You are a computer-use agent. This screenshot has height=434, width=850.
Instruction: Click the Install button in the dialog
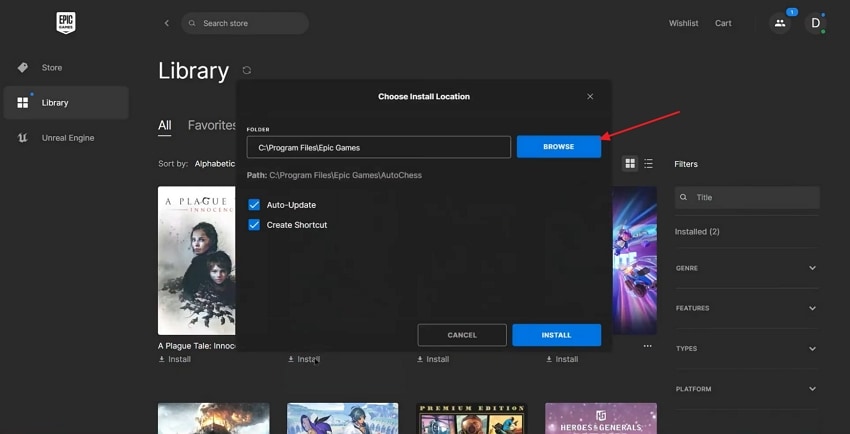click(556, 335)
